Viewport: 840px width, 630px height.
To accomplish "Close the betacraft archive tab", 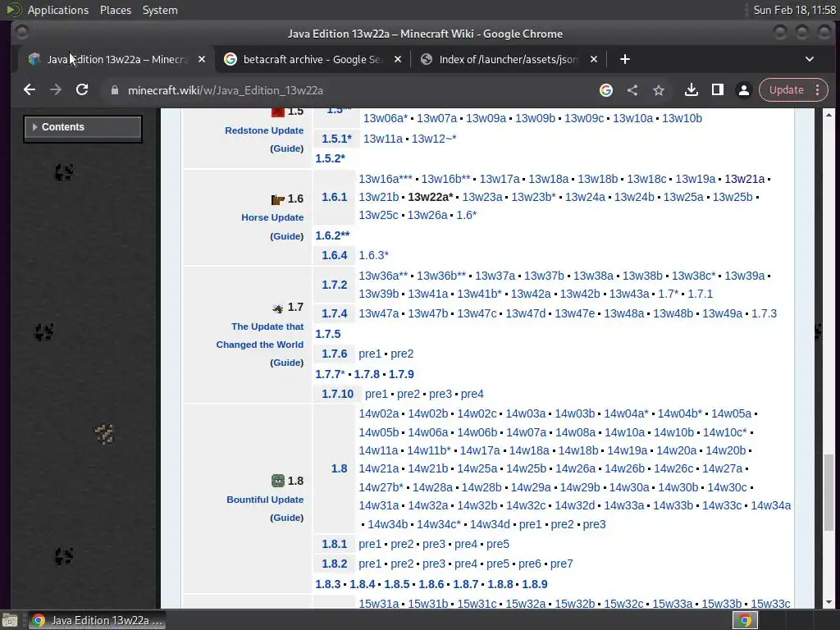I will 398,59.
